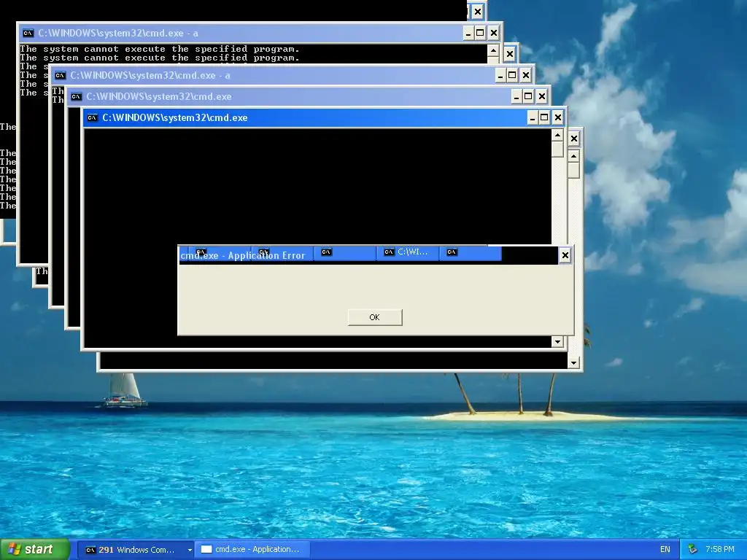The height and width of the screenshot is (560, 747).
Task: Close cmd.exe - a window showing error lines
Action: [x=494, y=33]
